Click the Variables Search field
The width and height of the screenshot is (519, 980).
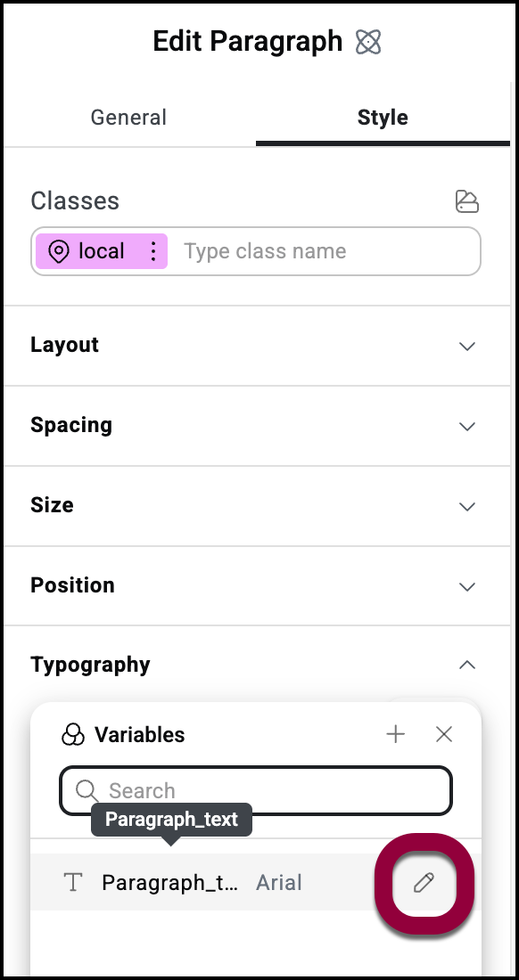tap(256, 790)
